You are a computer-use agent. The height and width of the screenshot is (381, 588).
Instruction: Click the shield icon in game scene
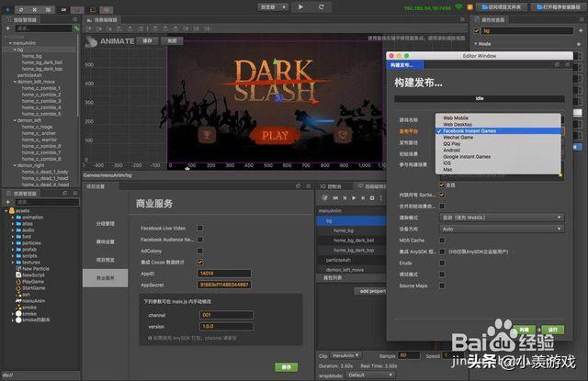tap(343, 135)
